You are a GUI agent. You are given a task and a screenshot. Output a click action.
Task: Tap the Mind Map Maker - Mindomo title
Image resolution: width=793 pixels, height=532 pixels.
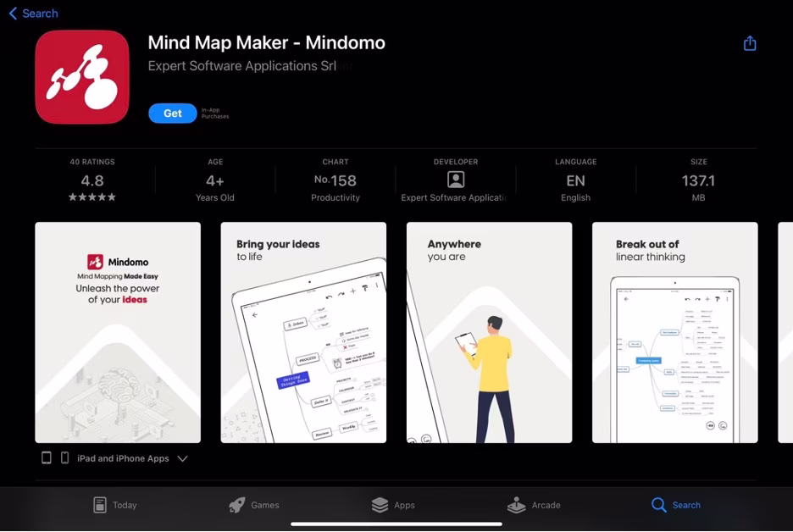(267, 42)
